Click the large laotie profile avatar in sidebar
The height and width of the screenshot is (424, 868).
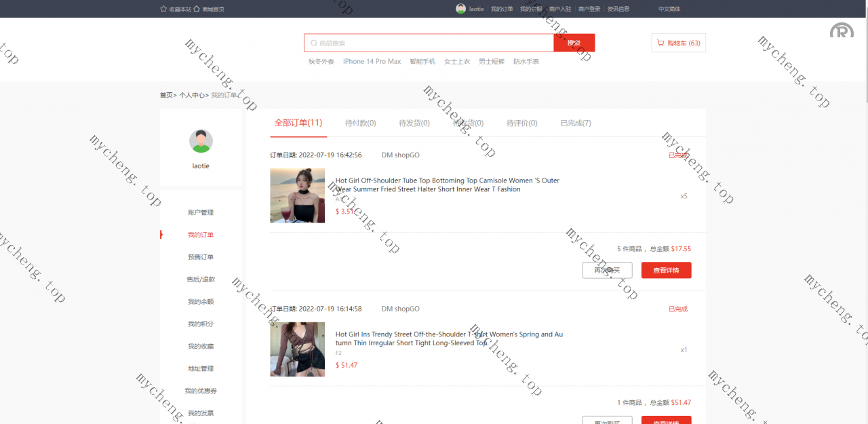201,141
